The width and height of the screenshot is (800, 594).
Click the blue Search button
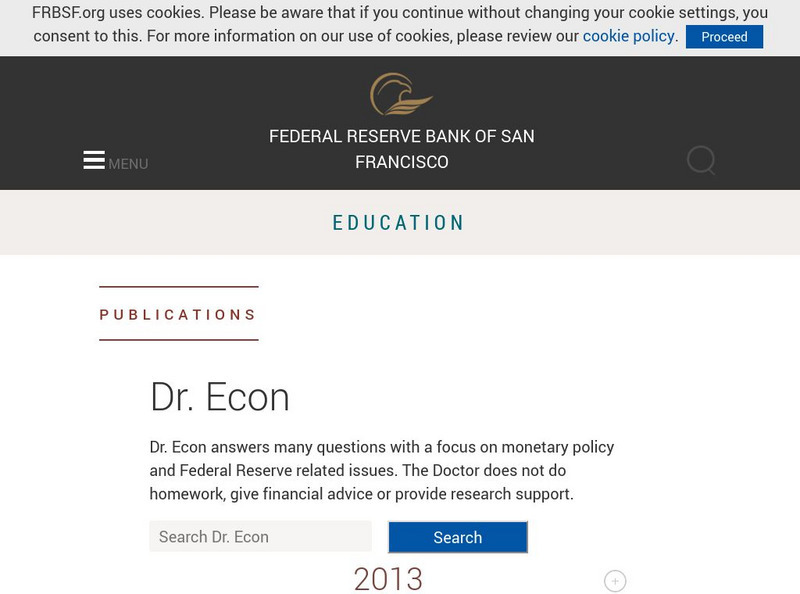pyautogui.click(x=457, y=537)
